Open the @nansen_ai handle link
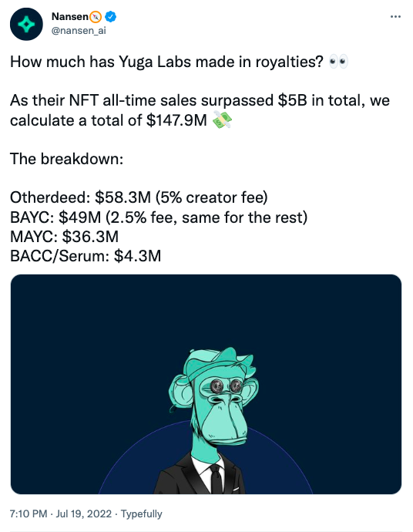Screen dimensions: 413x532 coord(79,31)
